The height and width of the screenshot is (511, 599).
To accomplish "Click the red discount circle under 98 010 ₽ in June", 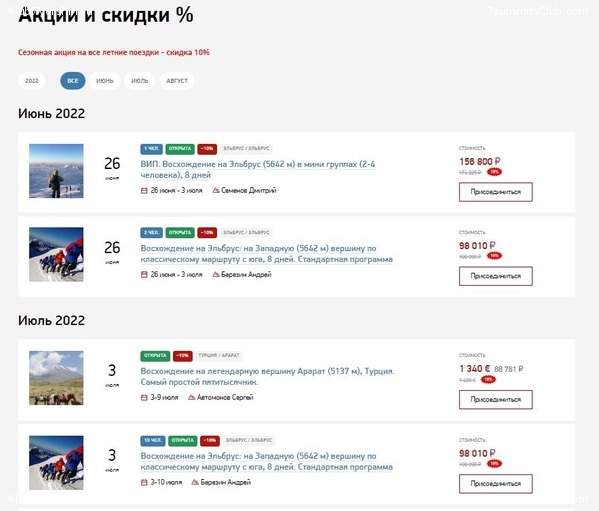I will (494, 256).
